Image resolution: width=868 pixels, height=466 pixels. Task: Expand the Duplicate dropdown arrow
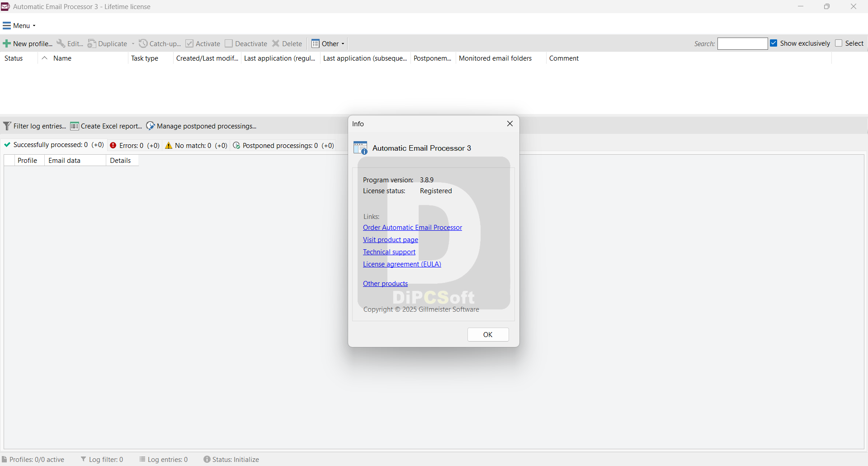133,44
